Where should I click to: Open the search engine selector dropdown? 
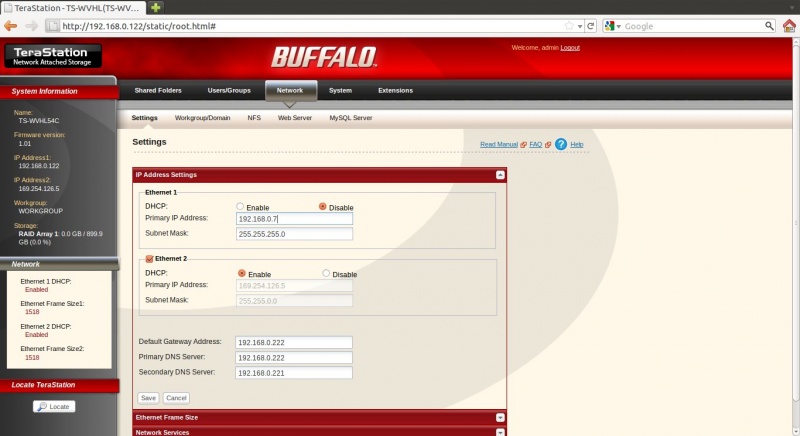pyautogui.click(x=618, y=27)
